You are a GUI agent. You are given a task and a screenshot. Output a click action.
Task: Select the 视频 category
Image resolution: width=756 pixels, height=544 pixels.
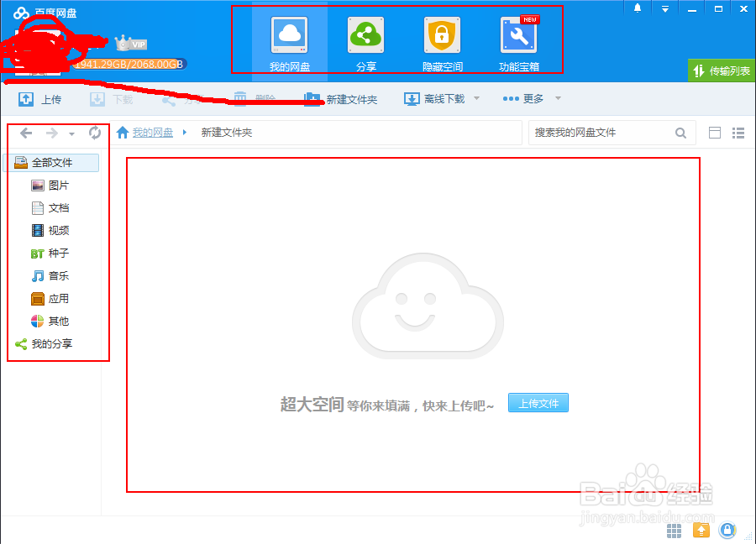pyautogui.click(x=50, y=231)
